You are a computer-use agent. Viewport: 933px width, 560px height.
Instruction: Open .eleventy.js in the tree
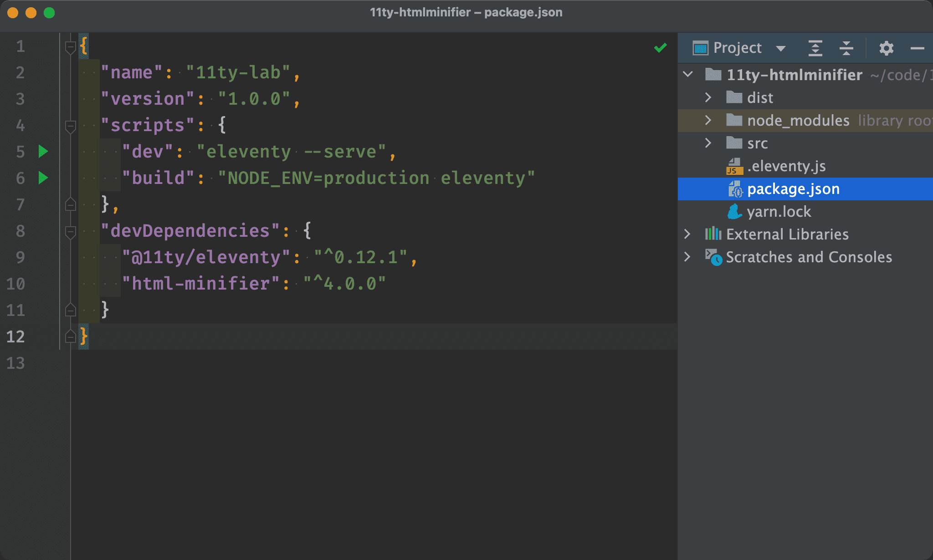786,166
